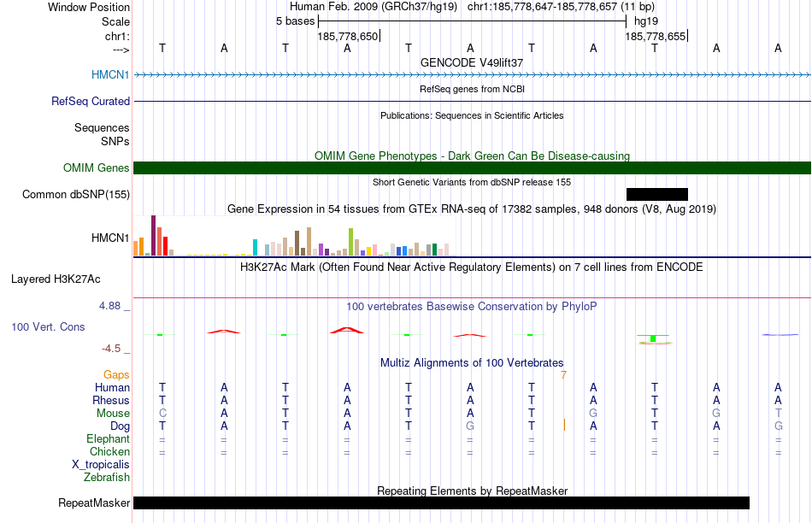Click the 185,778,655 coordinate tick label
812x523 pixels.
[655, 36]
